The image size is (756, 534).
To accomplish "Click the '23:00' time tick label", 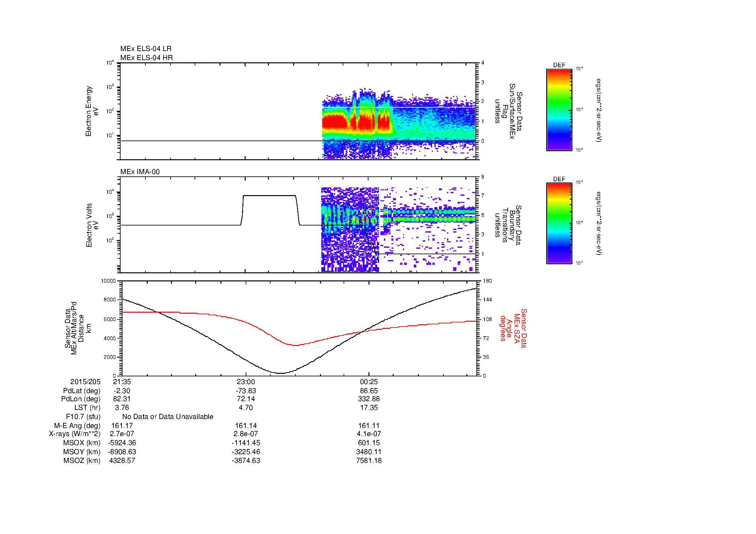I will [246, 382].
